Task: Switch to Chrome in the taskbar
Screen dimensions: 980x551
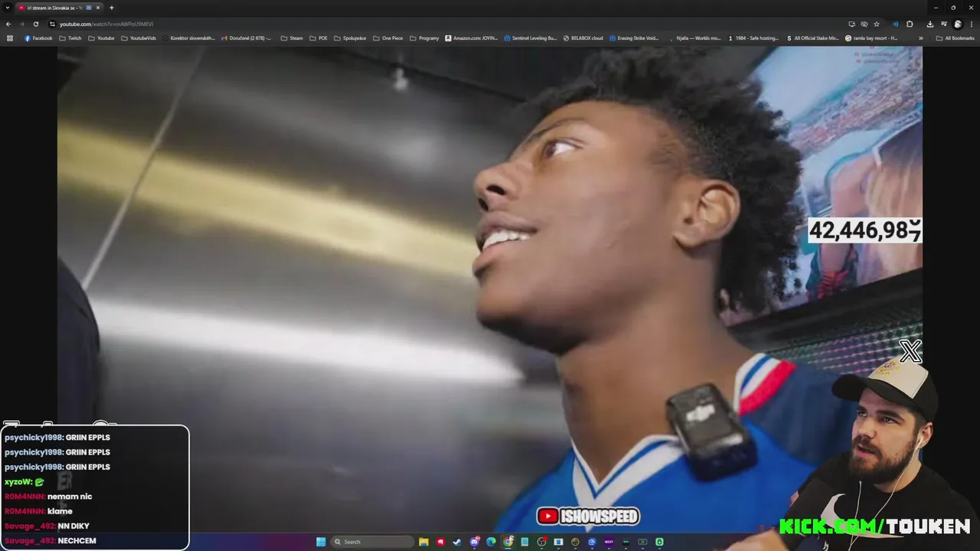Action: [508, 542]
